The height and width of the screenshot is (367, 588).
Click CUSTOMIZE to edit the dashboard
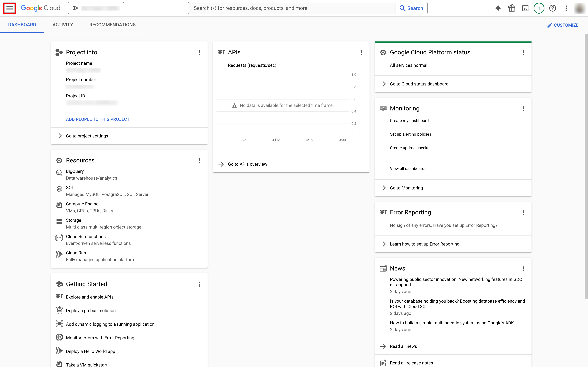563,25
